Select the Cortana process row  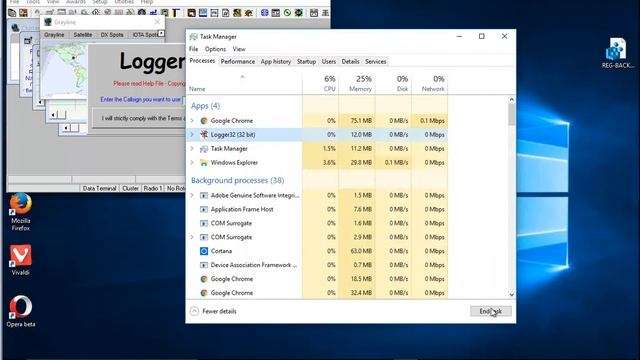[317, 251]
